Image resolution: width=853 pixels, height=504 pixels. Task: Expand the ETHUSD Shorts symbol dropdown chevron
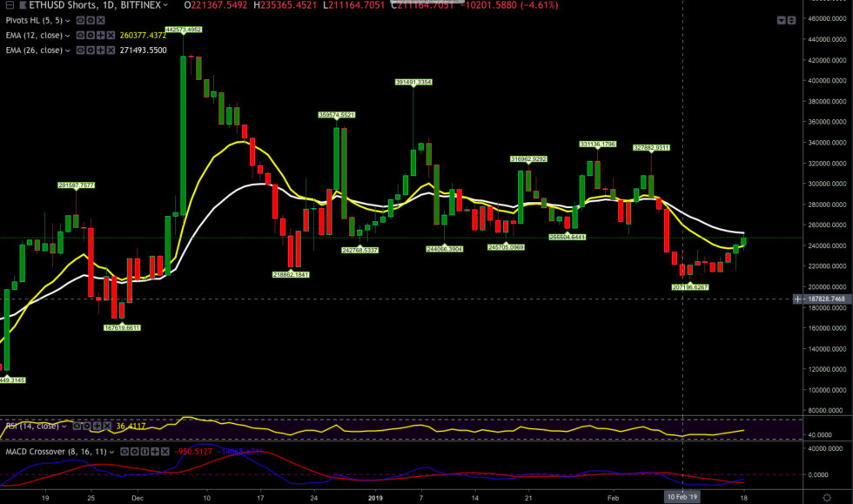pyautogui.click(x=165, y=6)
